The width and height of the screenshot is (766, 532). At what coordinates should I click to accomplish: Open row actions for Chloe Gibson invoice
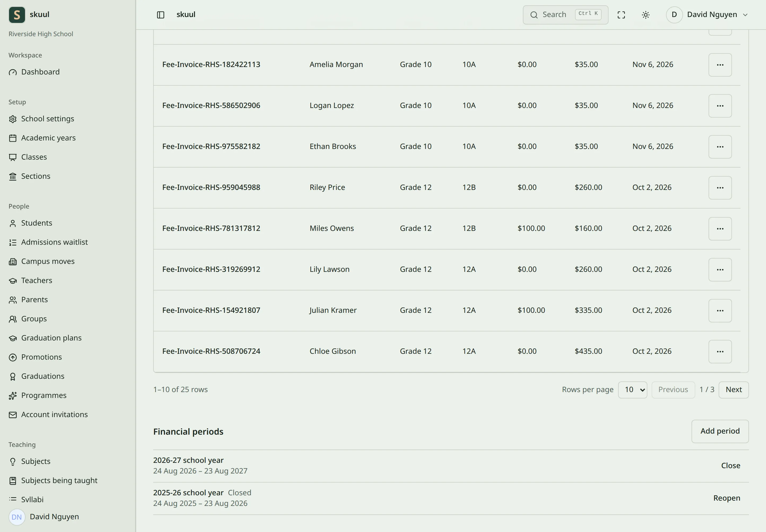[x=720, y=352]
